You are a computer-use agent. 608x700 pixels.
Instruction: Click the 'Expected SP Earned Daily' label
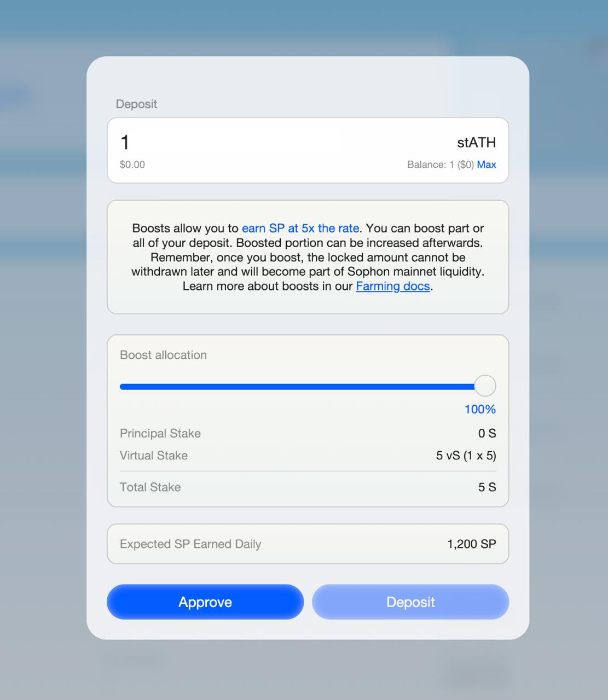click(x=190, y=544)
